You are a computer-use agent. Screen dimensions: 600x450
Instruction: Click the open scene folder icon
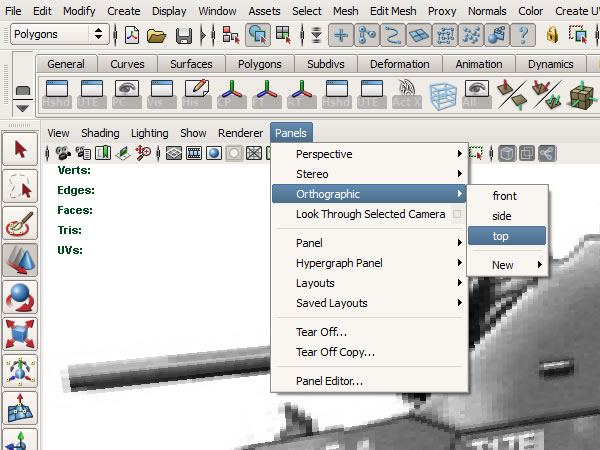pos(157,36)
